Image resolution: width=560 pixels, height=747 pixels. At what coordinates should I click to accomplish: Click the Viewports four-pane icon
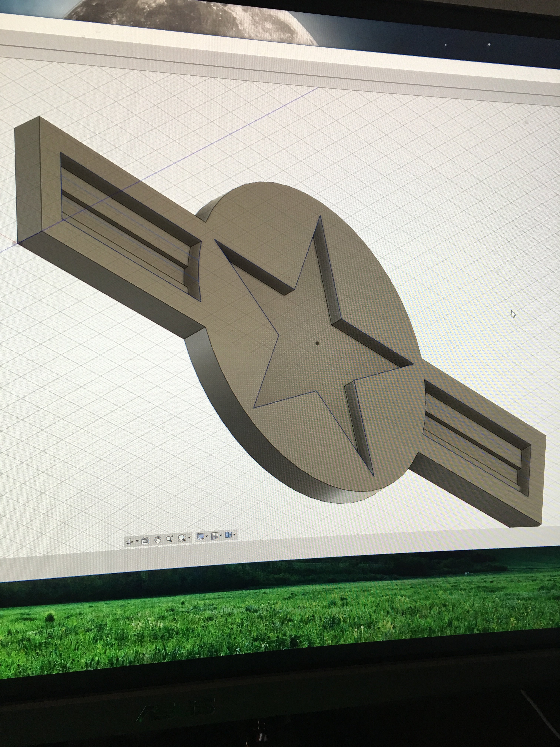(x=229, y=535)
